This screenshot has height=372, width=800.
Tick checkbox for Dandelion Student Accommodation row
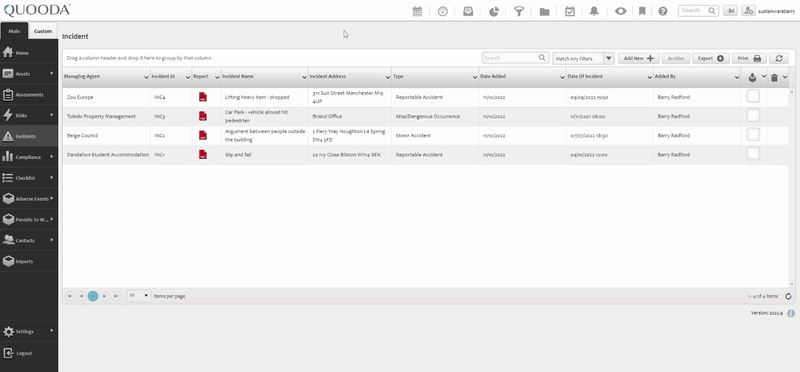click(x=753, y=154)
